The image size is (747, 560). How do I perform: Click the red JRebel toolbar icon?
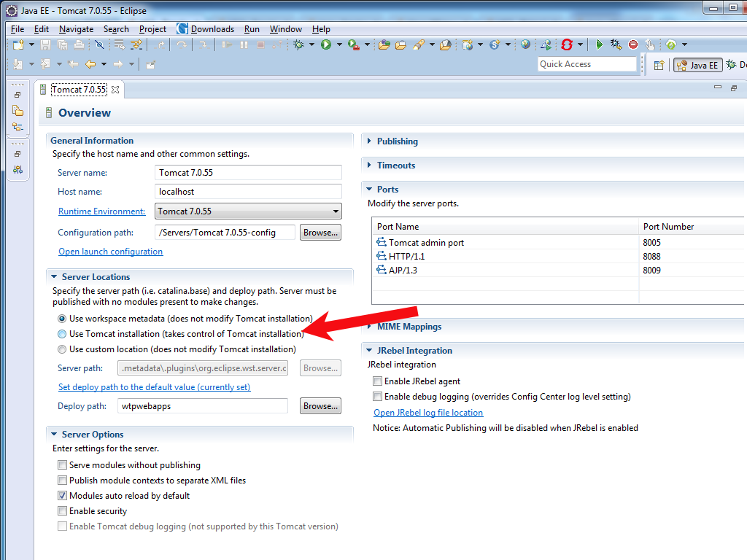pyautogui.click(x=566, y=44)
